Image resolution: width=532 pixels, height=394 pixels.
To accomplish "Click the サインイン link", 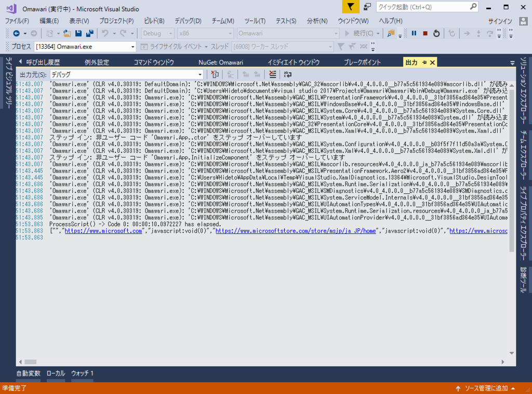I will tap(500, 21).
